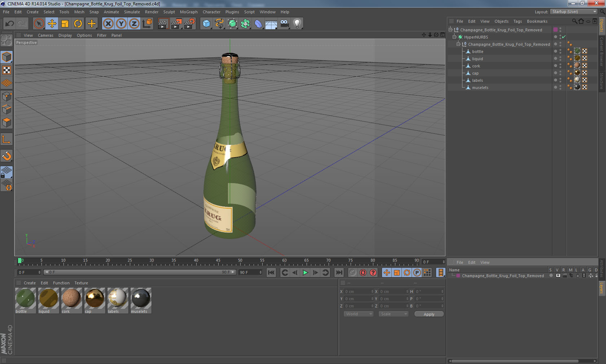
Task: Add a Cube primitive object
Action: tap(206, 24)
